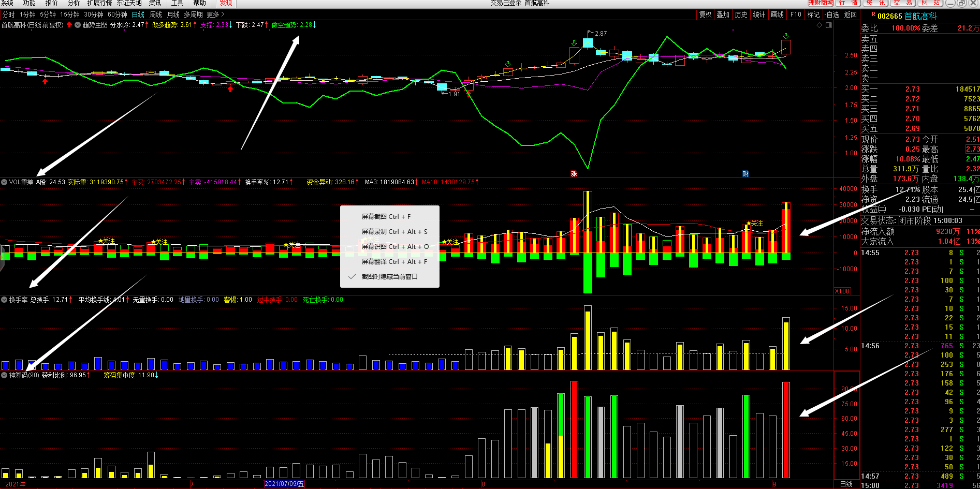Select the 日线 timeframe

(138, 14)
